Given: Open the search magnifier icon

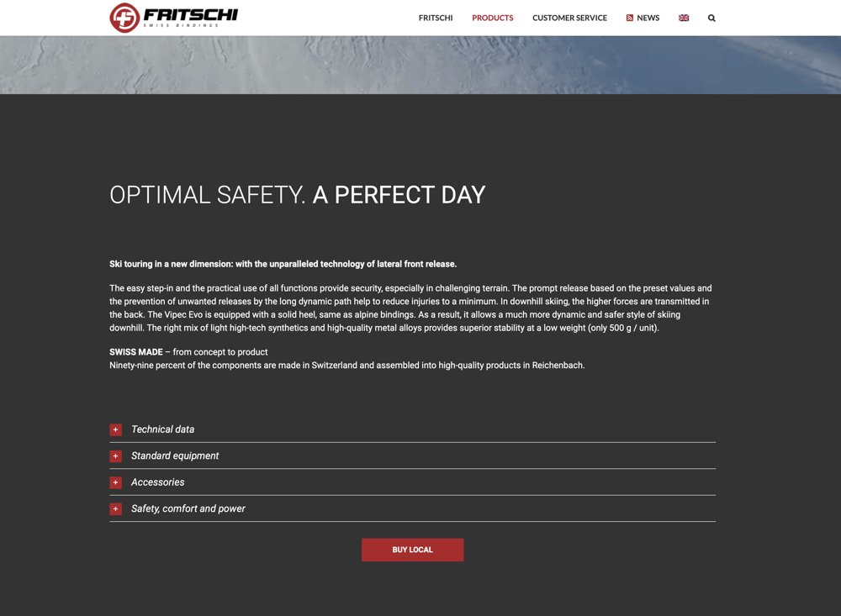Looking at the screenshot, I should 711,18.
